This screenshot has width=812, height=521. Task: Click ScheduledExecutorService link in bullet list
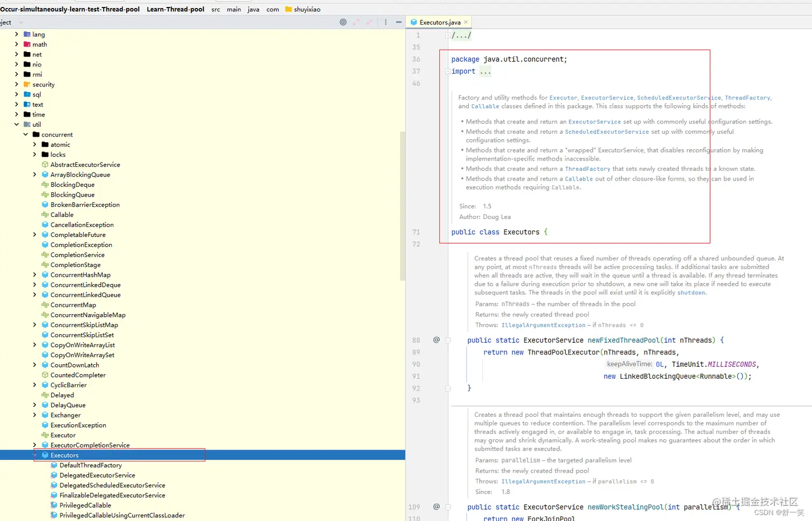(607, 132)
